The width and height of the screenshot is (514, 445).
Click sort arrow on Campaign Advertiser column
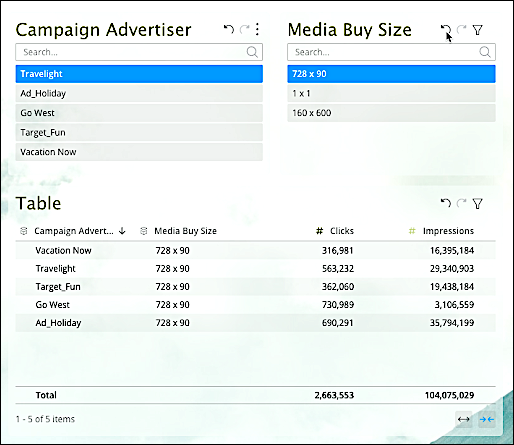pyautogui.click(x=122, y=231)
